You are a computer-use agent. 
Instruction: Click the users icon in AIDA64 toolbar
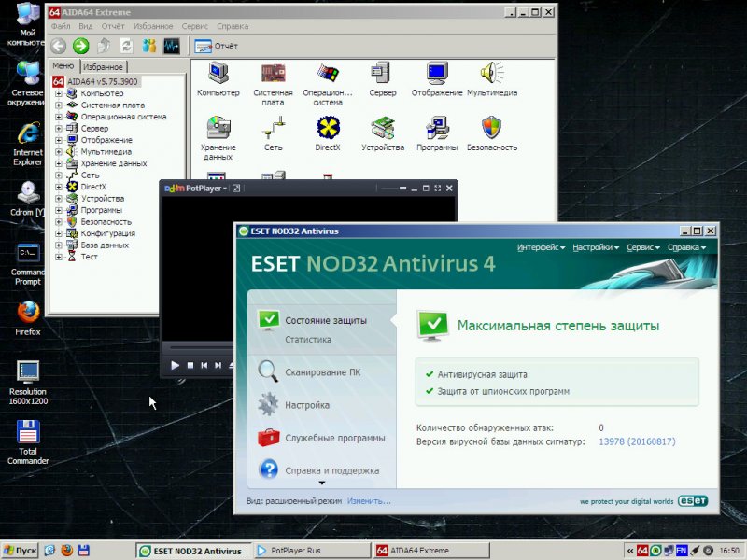149,46
